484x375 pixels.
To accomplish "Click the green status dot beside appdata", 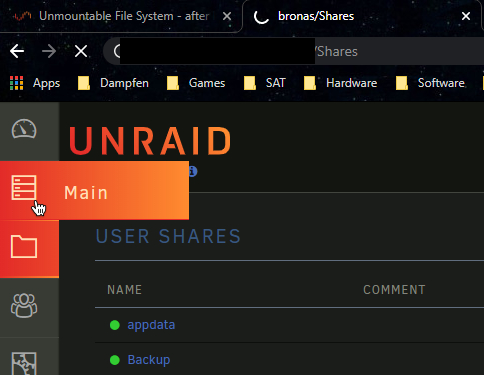I will tap(115, 325).
